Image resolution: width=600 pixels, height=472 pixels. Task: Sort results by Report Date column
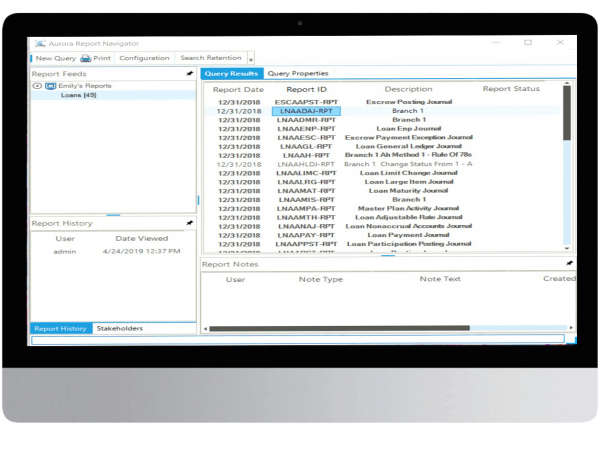point(238,89)
